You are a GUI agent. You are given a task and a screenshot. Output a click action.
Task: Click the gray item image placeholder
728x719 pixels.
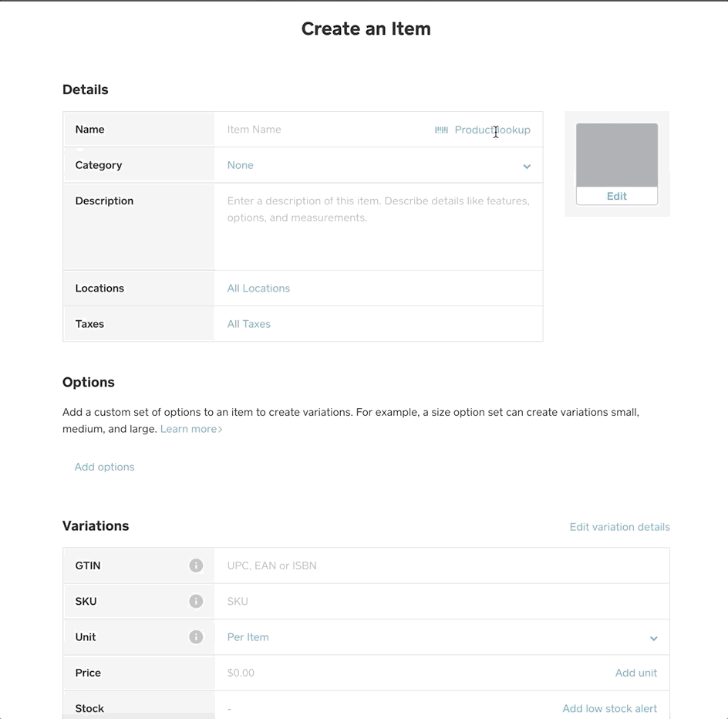coord(616,154)
